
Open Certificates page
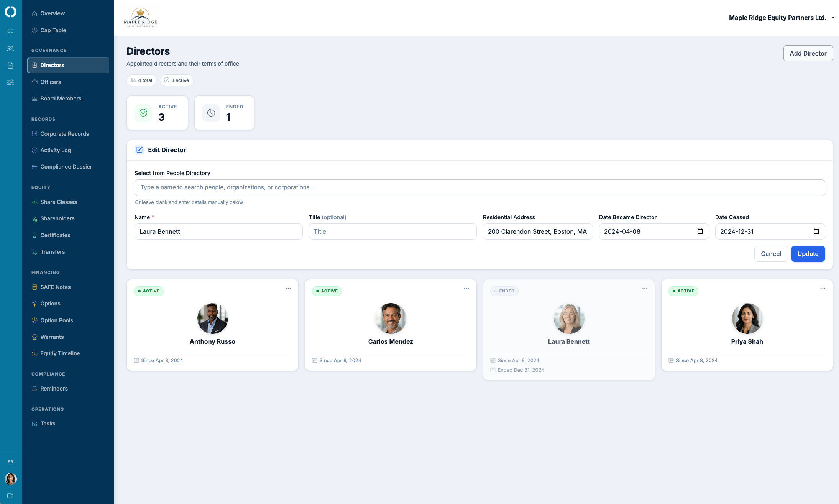tap(68, 235)
